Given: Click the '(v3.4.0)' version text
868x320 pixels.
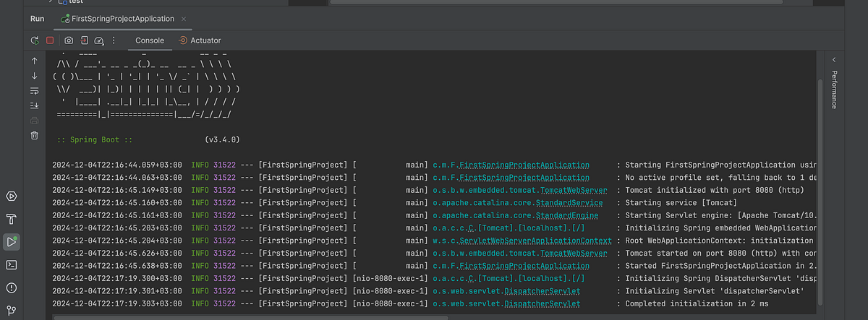Looking at the screenshot, I should [x=222, y=140].
